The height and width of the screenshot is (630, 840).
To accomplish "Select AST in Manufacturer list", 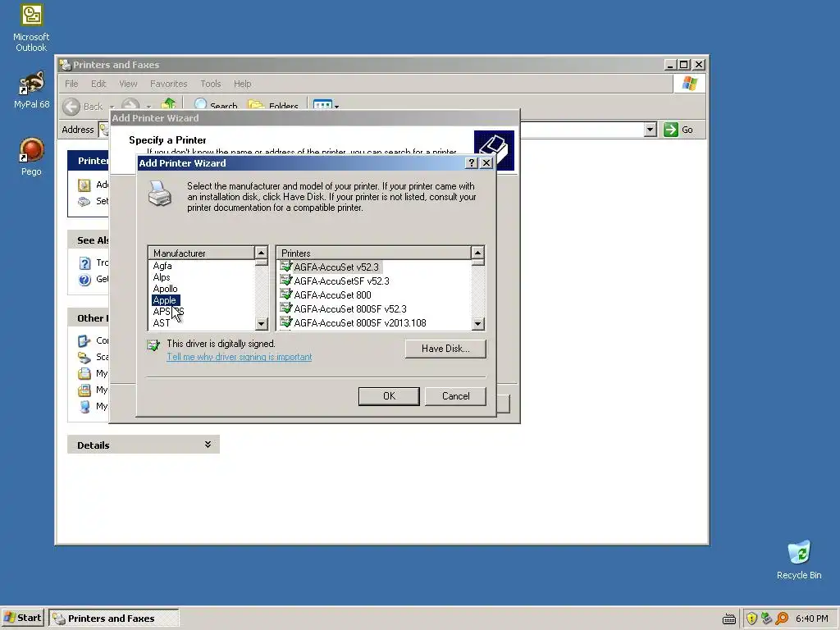I will [x=162, y=323].
